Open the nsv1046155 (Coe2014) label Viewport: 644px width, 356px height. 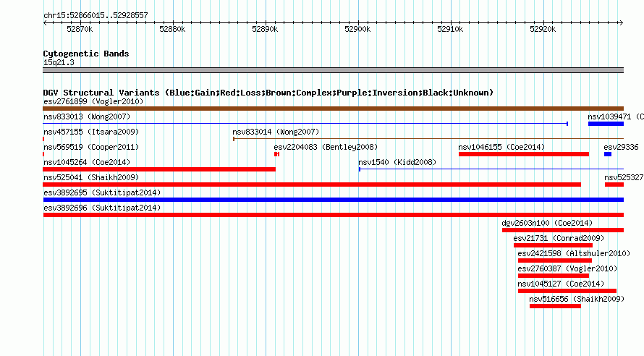(x=501, y=147)
